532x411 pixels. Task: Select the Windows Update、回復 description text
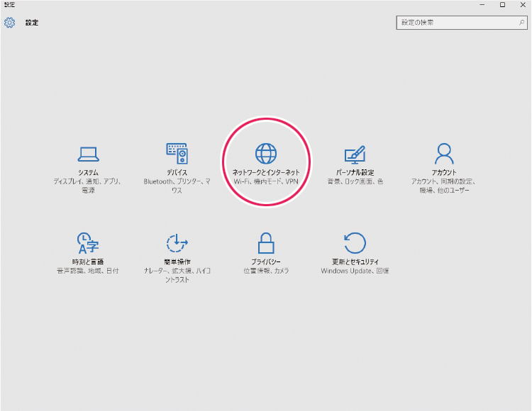pos(355,271)
